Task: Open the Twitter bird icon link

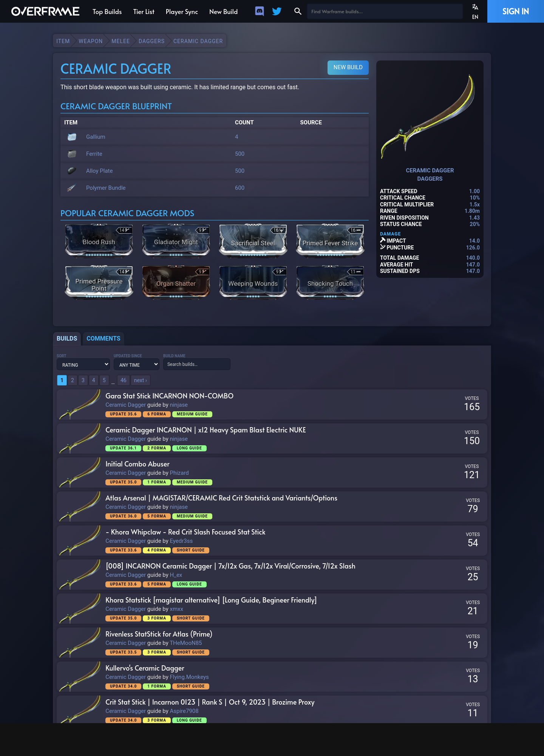Action: click(277, 11)
